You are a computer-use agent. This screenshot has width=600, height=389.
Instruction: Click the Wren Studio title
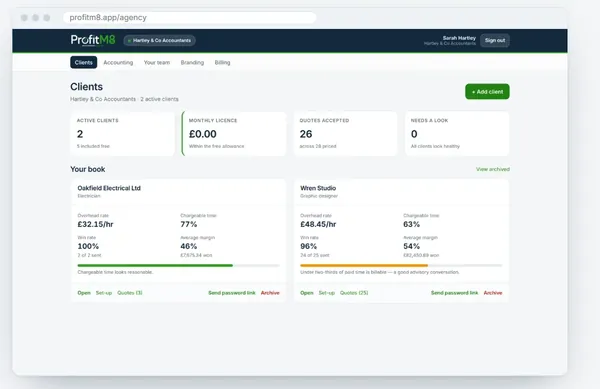[x=318, y=188]
